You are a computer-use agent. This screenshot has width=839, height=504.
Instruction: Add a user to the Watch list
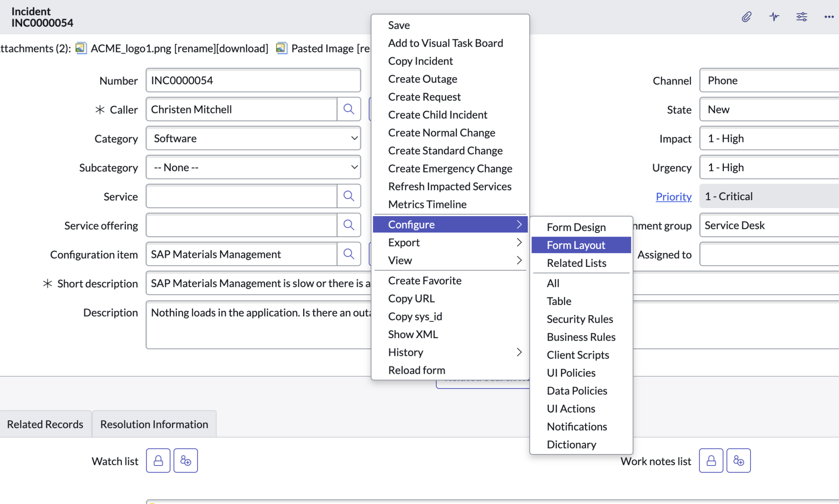[x=185, y=460]
